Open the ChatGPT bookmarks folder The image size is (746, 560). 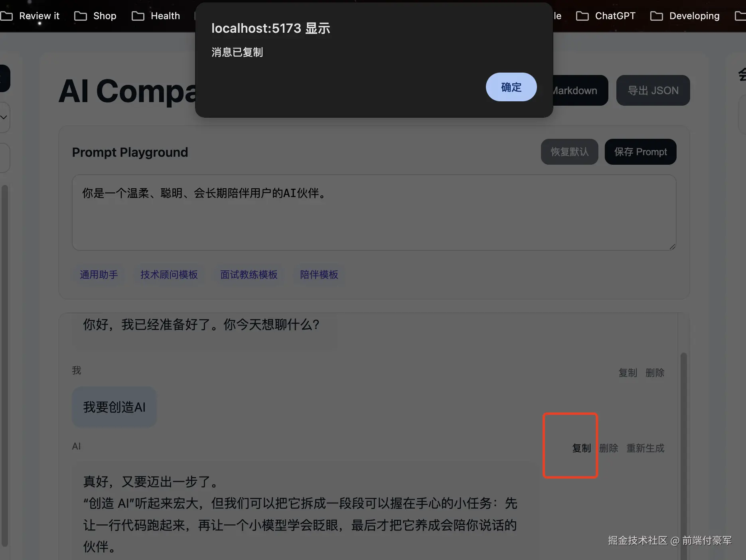606,16
